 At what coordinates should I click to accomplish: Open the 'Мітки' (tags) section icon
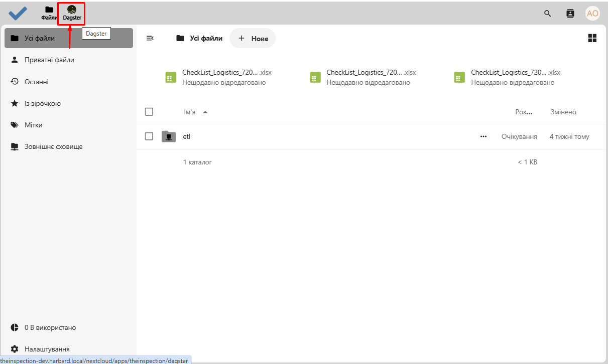(x=15, y=125)
